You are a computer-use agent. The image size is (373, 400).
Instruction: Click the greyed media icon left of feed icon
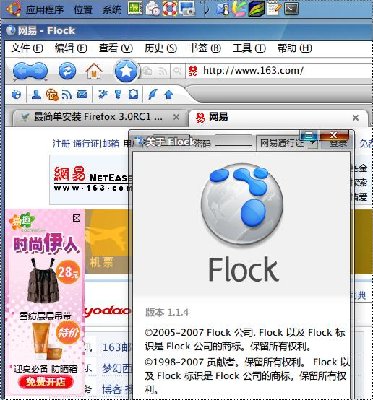pyautogui.click(x=147, y=71)
